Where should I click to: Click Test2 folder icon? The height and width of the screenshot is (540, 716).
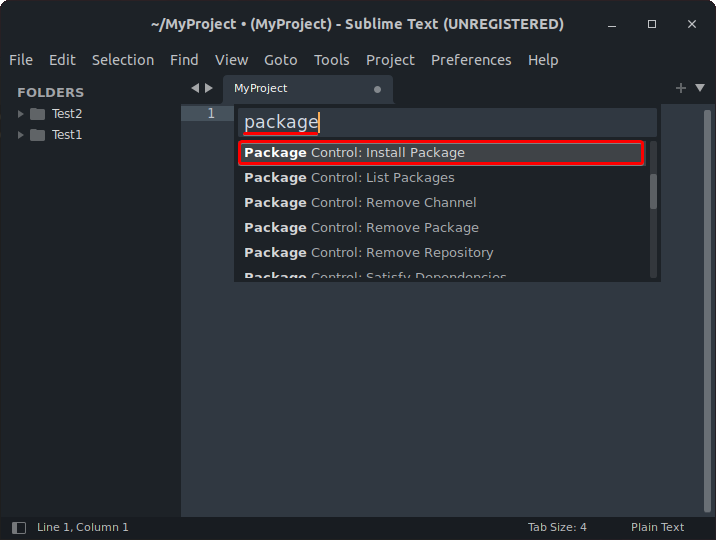click(37, 114)
